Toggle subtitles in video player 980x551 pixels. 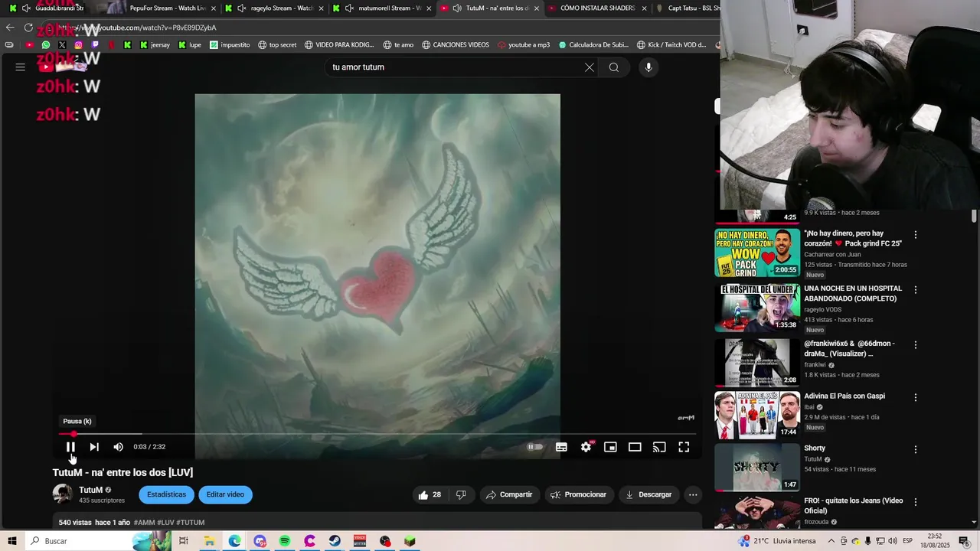tap(561, 447)
